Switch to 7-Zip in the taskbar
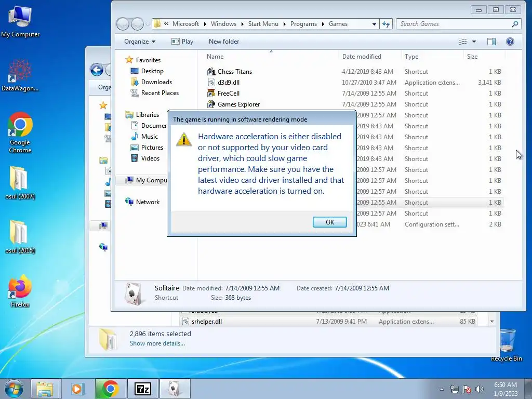 click(x=142, y=389)
